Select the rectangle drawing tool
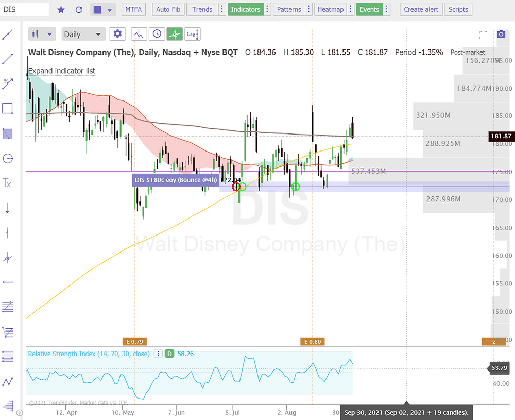Viewport: 515px width, 420px height. point(7,108)
